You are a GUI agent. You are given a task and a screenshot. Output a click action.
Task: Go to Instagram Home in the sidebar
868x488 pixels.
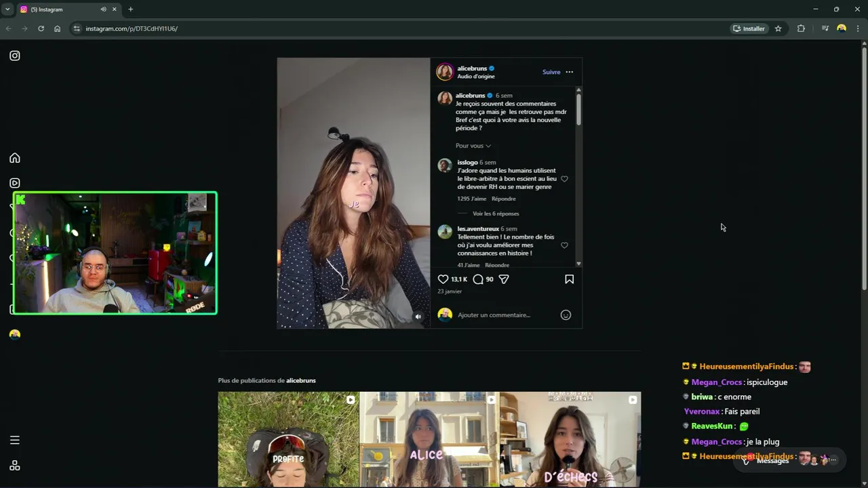click(15, 158)
